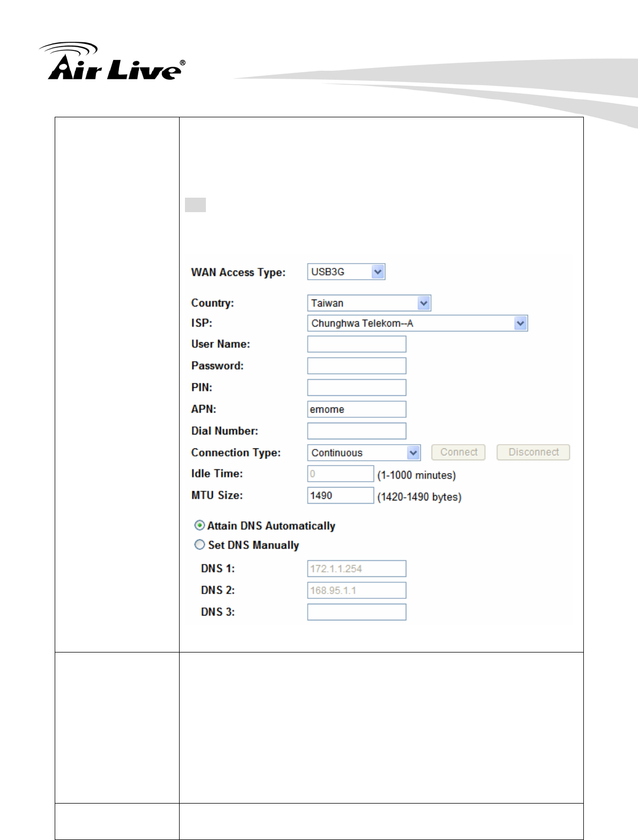Image resolution: width=638 pixels, height=840 pixels.
Task: Click the 'Connection Type:' label
Action: coord(236,453)
